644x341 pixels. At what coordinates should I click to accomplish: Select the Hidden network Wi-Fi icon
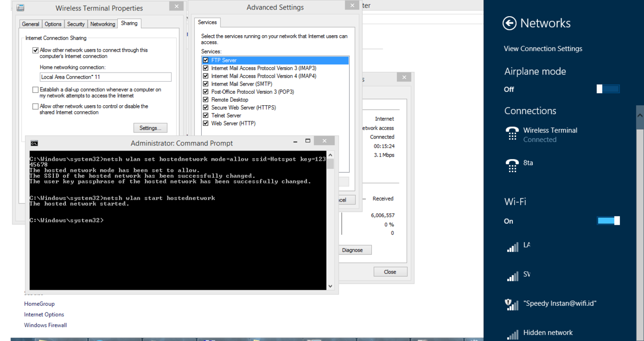(x=512, y=333)
